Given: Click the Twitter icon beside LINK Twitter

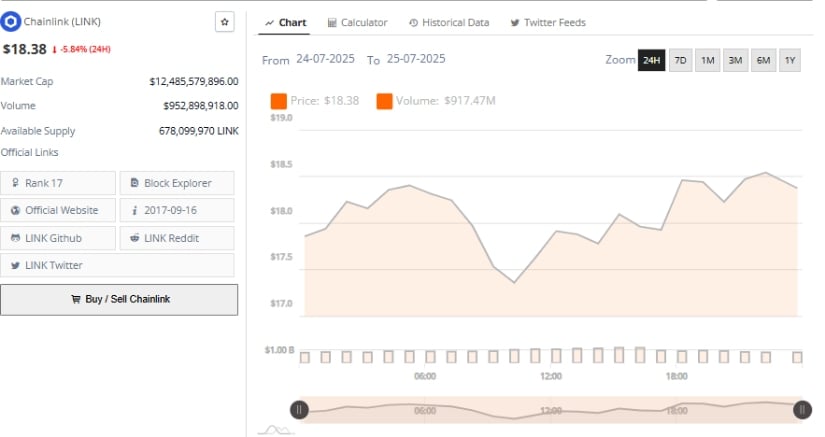Looking at the screenshot, I should coord(15,266).
